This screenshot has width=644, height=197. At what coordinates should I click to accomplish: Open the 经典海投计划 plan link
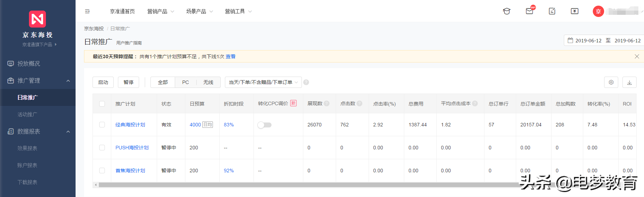(x=130, y=125)
